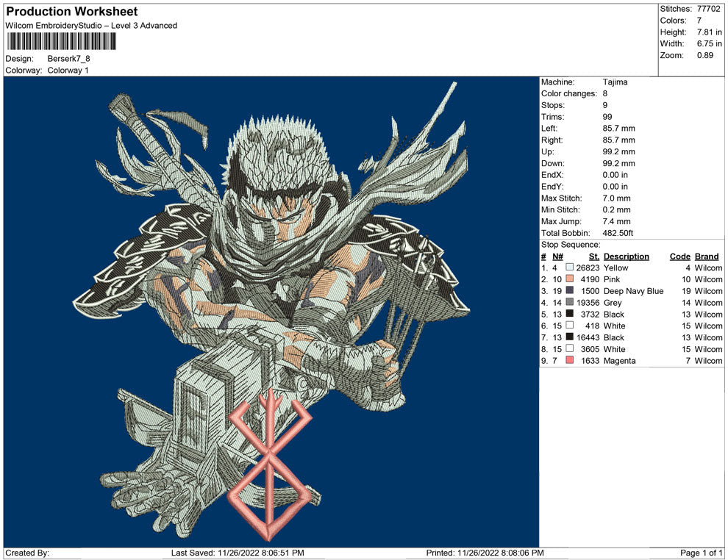Click the stitch count "19356"
The image size is (728, 560).
click(588, 303)
